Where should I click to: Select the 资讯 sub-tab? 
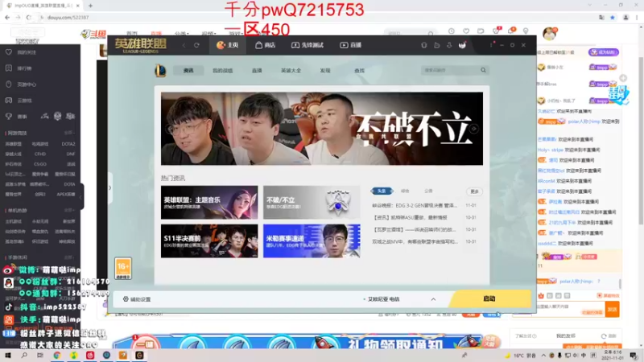click(x=188, y=71)
